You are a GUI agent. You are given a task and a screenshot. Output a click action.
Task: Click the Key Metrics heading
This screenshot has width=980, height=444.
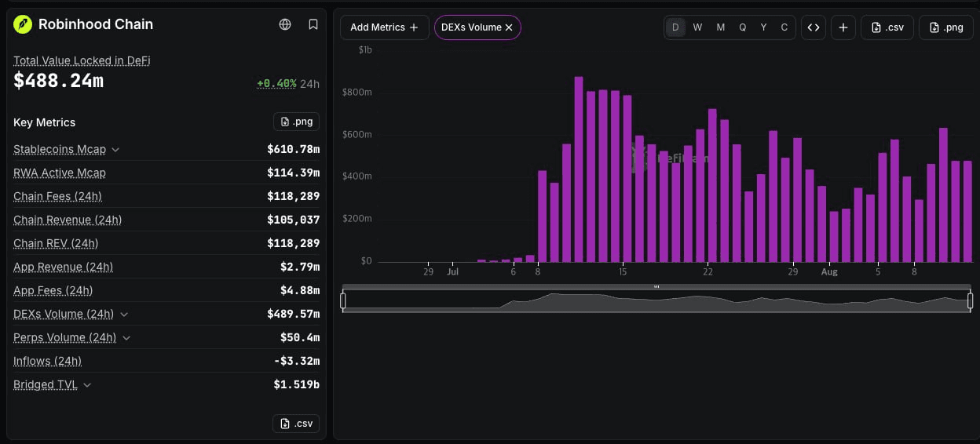(x=45, y=122)
